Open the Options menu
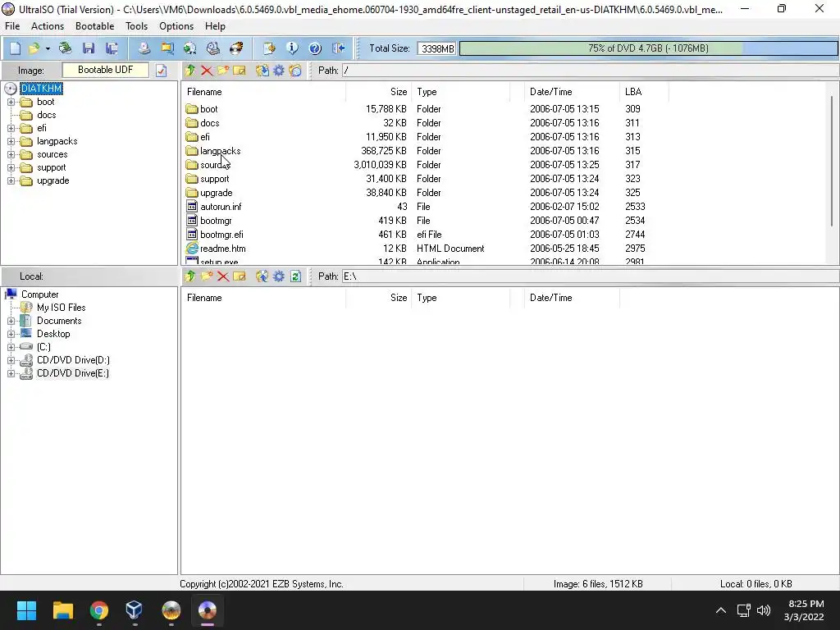840x630 pixels. (176, 26)
